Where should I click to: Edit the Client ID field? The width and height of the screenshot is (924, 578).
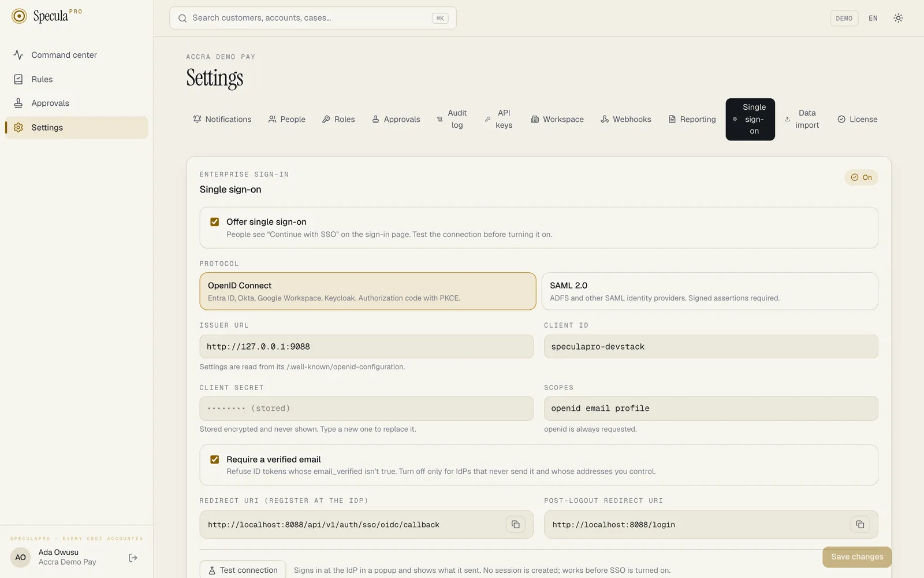tap(711, 347)
